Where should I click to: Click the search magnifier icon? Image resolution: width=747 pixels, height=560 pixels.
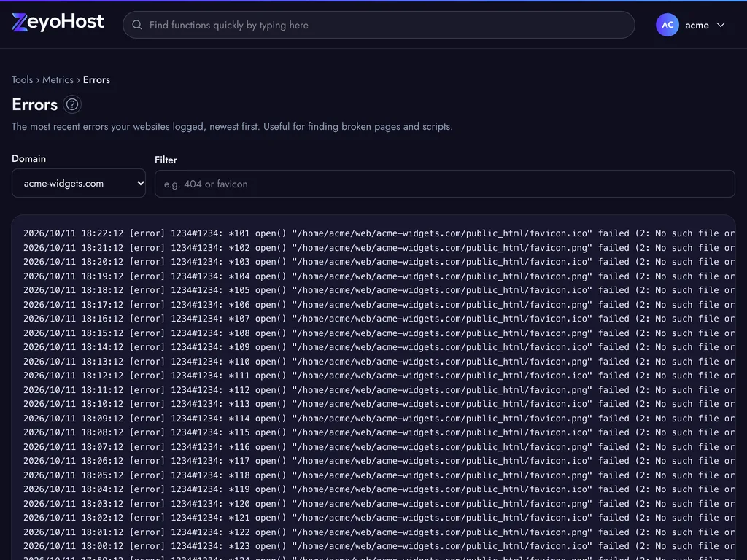coord(137,25)
